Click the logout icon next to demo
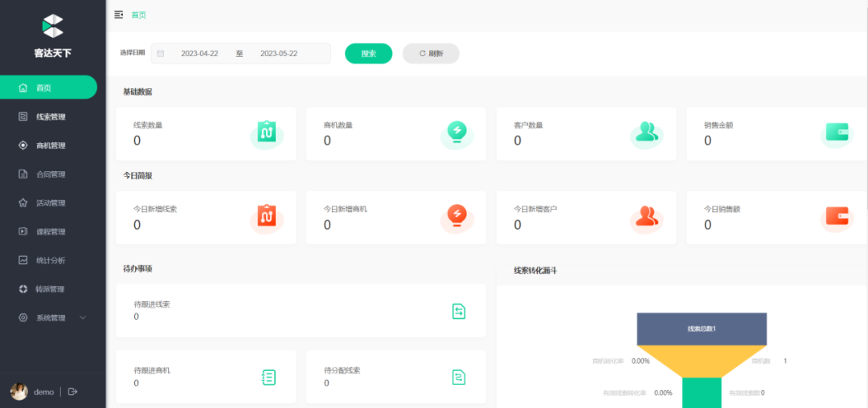Image resolution: width=868 pixels, height=408 pixels. pos(72,391)
